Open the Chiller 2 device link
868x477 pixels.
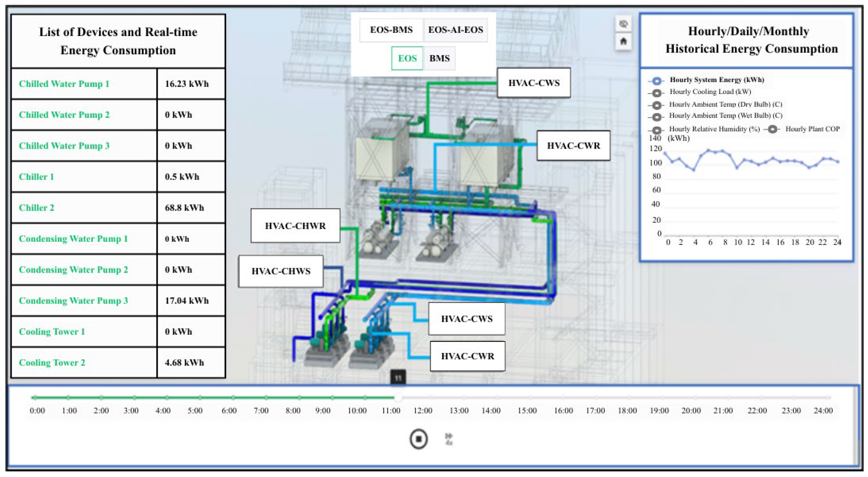pos(36,208)
